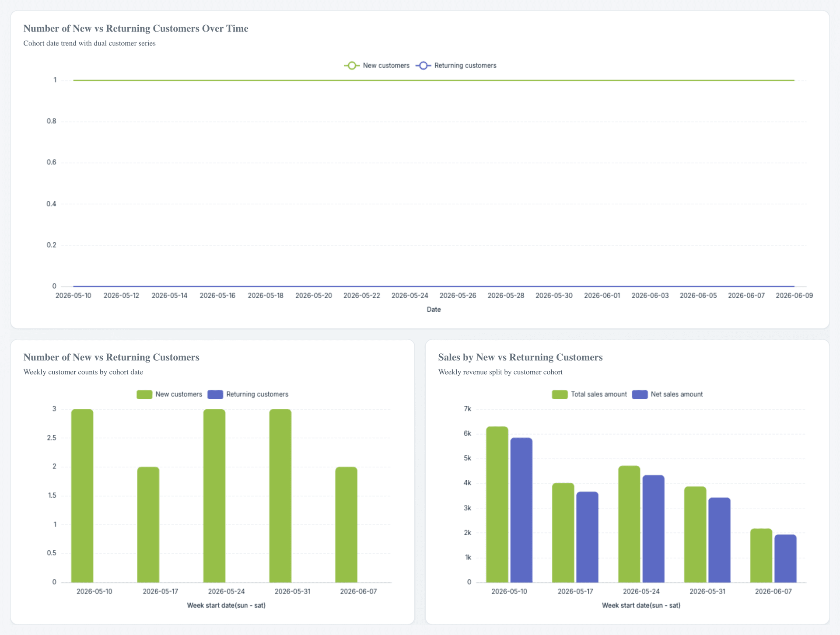840x635 pixels.
Task: Click 2026-05-24 date label on line chart axis
Action: [410, 296]
